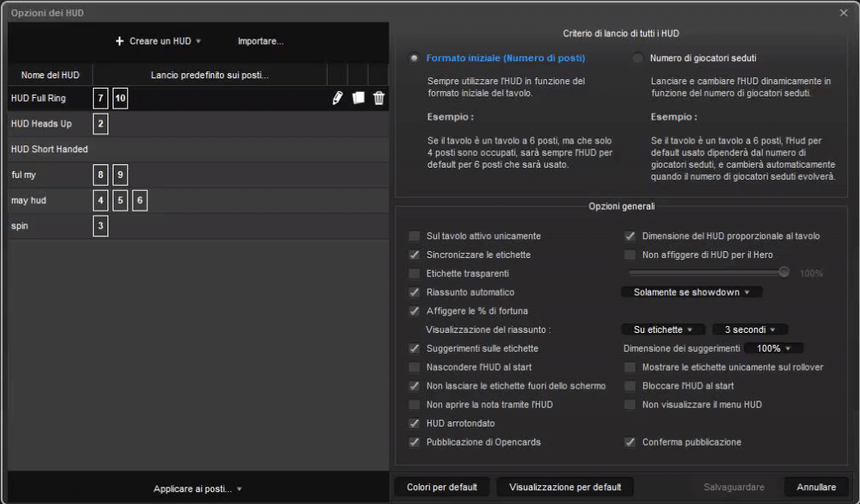The image size is (860, 504).
Task: Toggle Pubblicazione di Opencards checkbox
Action: pos(415,442)
